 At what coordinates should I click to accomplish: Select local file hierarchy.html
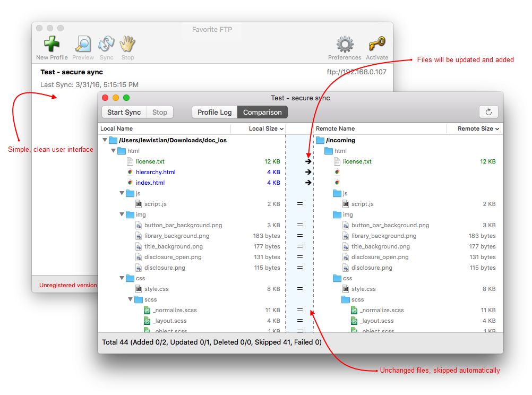tap(156, 172)
